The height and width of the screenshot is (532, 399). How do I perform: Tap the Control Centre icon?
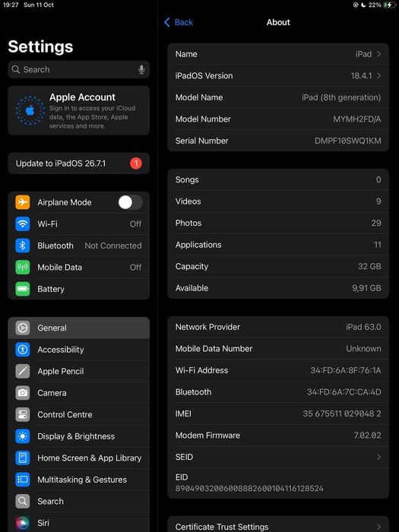pyautogui.click(x=23, y=415)
